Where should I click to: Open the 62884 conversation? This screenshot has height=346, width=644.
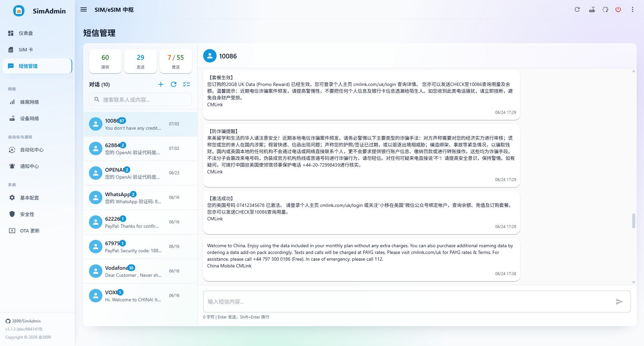tap(140, 148)
